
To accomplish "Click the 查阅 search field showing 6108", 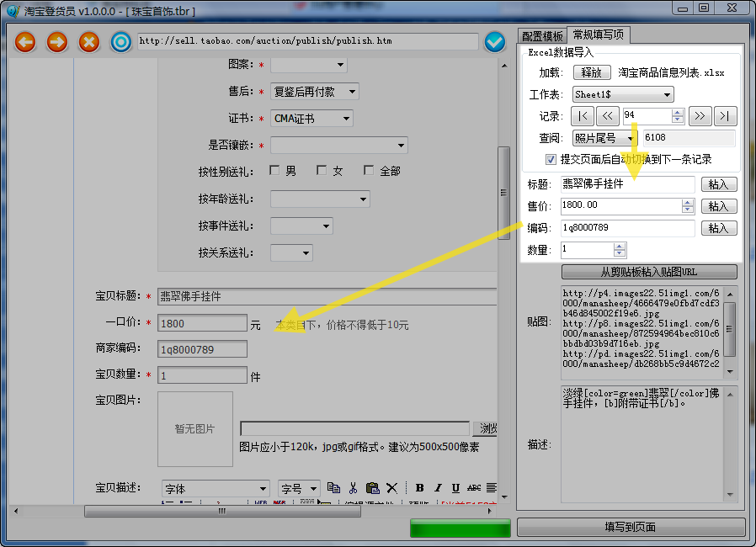I will [x=689, y=138].
